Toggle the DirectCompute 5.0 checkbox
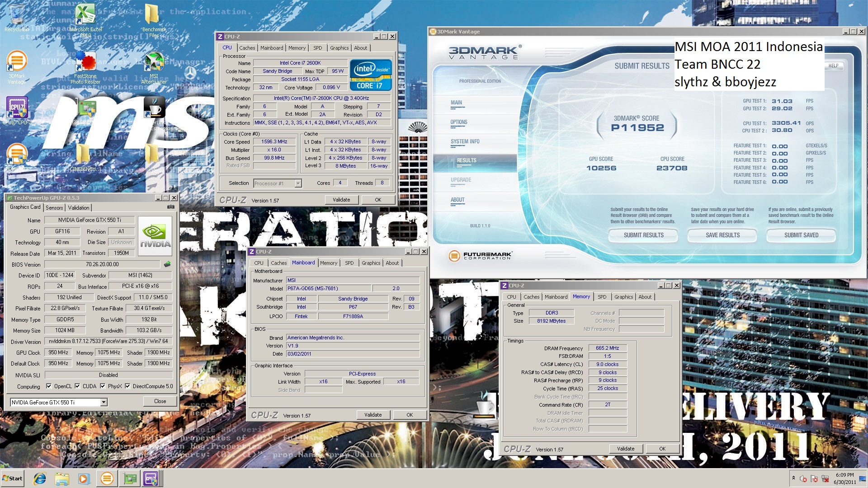Viewport: 868px width, 488px height. tap(128, 386)
